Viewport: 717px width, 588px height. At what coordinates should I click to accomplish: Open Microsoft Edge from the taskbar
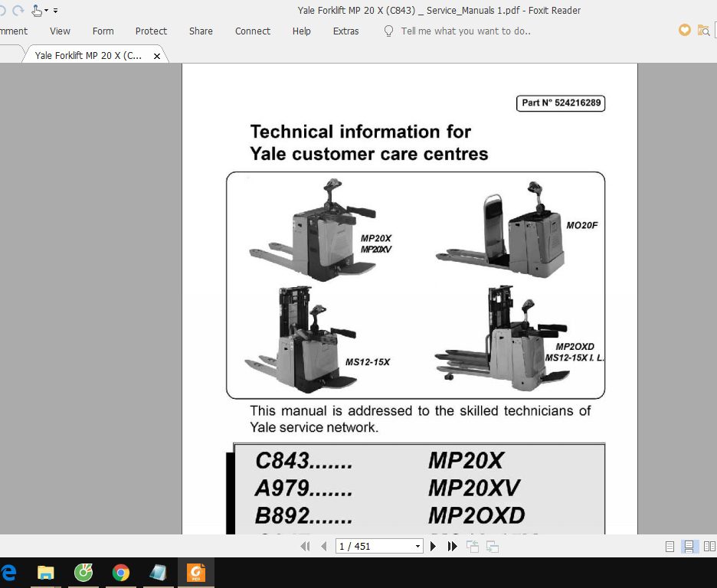point(8,573)
